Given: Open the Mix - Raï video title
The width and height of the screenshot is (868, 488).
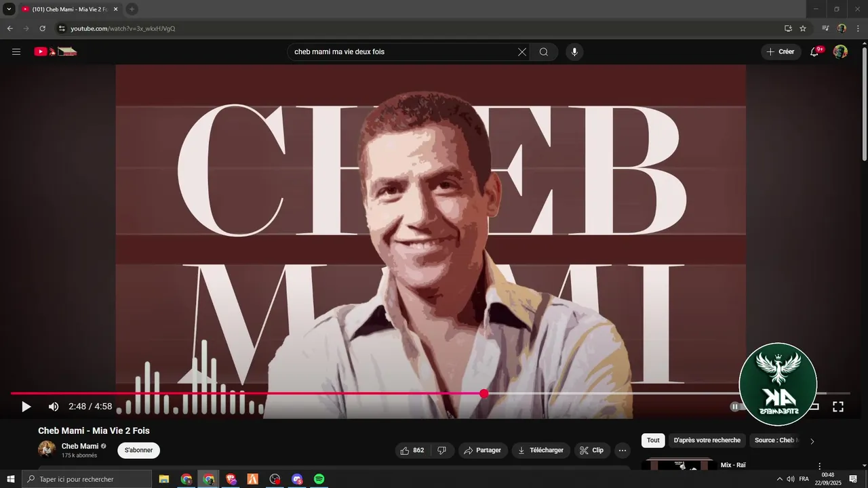Looking at the screenshot, I should (x=732, y=465).
